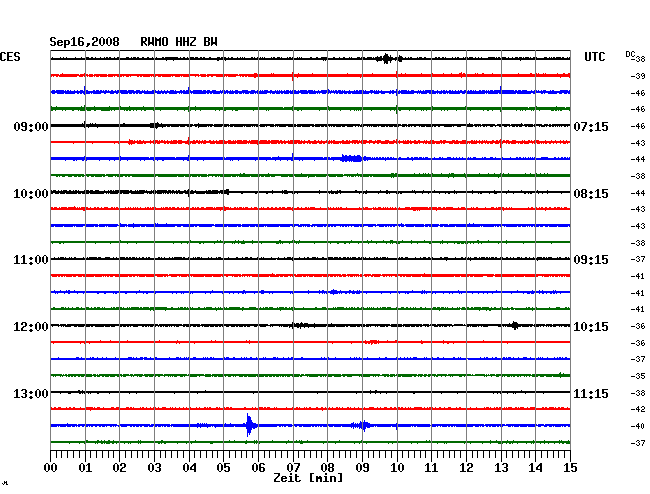Select minute tick label 06

258,468
